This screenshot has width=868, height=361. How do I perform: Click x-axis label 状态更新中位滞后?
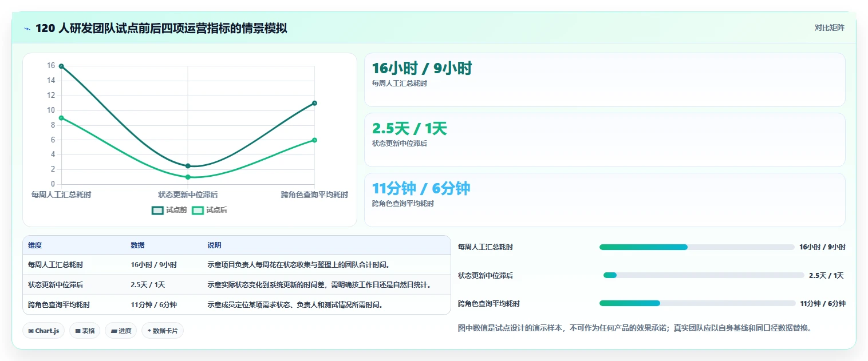[188, 195]
